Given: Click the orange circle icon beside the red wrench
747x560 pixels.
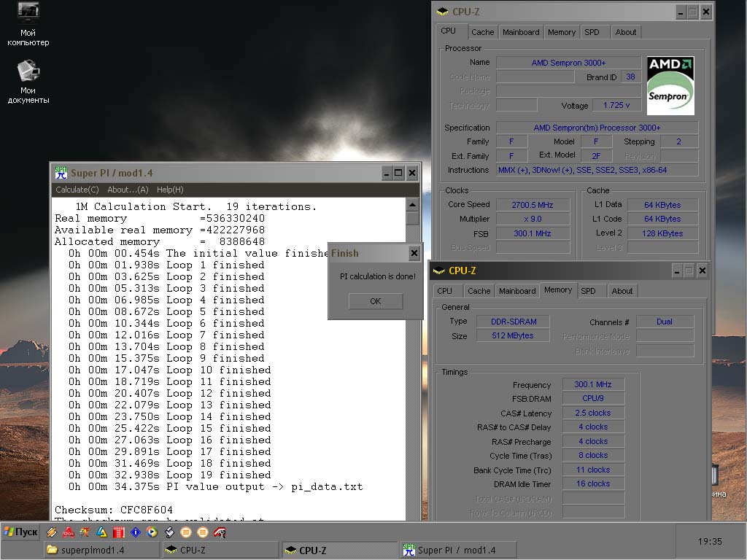Looking at the screenshot, I should pyautogui.click(x=203, y=532).
